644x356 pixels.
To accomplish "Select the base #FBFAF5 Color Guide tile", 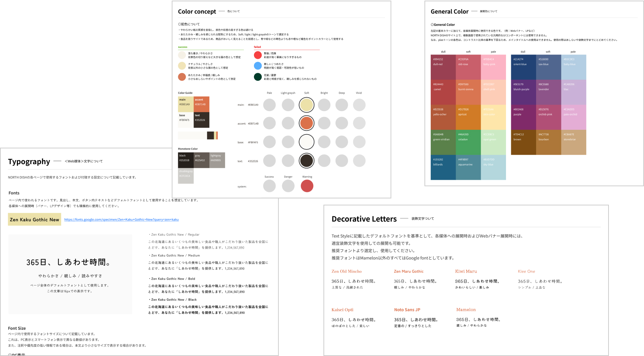I will [x=186, y=120].
